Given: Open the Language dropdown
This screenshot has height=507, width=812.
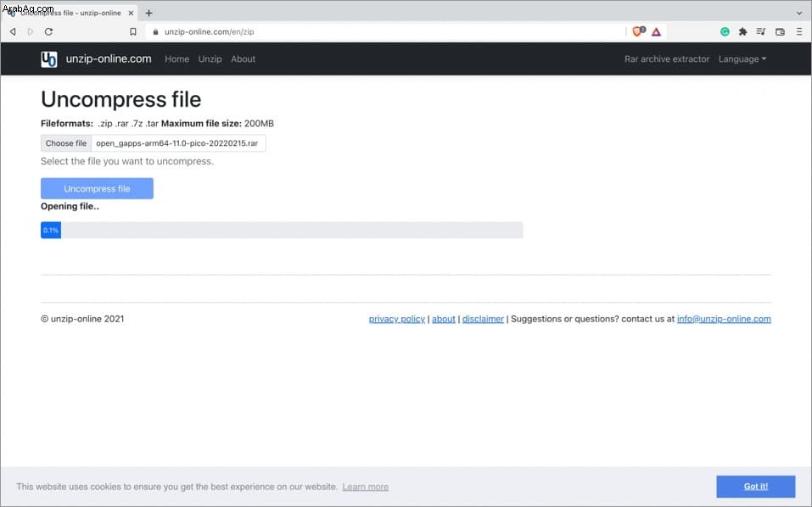Looking at the screenshot, I should coord(742,59).
